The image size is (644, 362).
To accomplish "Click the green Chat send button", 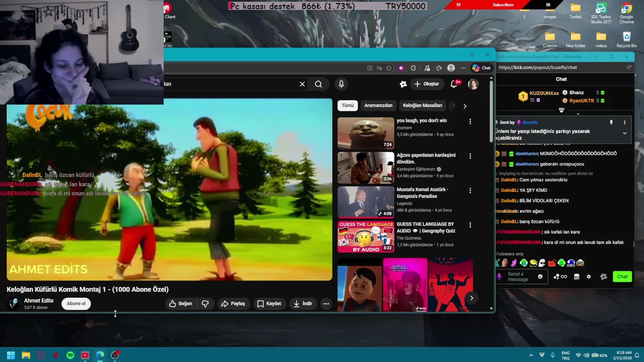I will click(x=622, y=277).
